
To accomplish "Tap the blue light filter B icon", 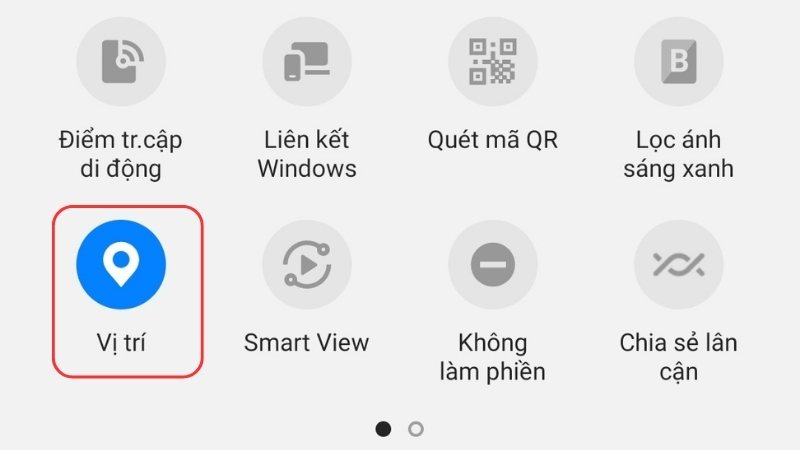I will 679,61.
